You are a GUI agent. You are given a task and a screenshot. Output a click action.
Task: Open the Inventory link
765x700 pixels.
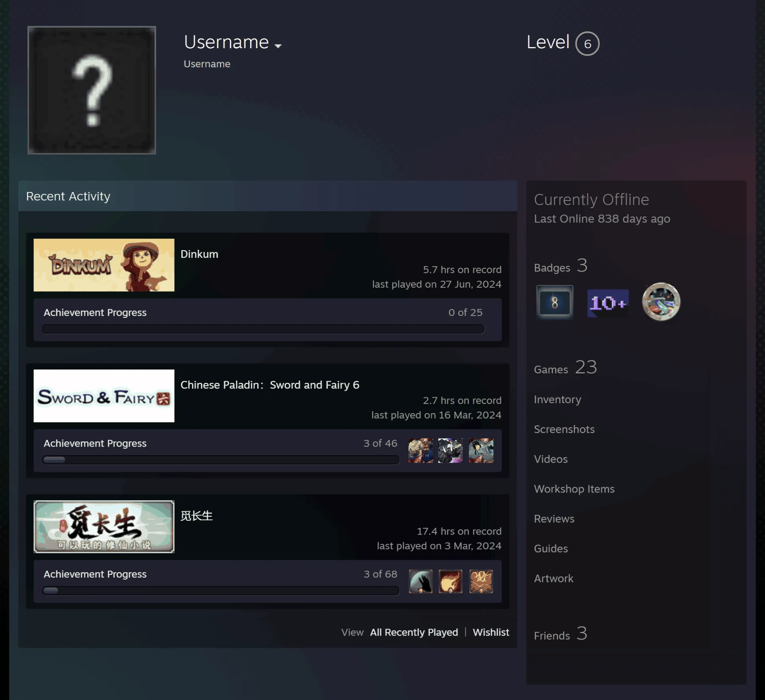[x=557, y=399]
